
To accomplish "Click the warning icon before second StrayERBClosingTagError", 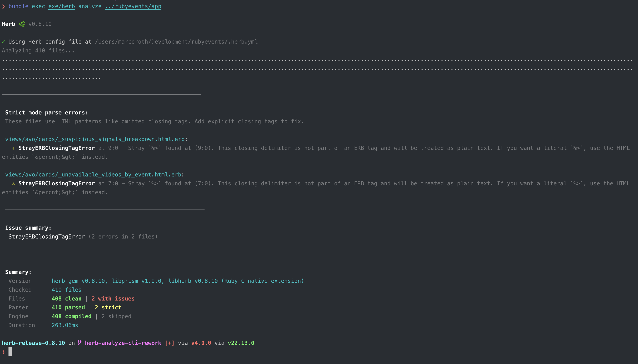I will point(13,183).
